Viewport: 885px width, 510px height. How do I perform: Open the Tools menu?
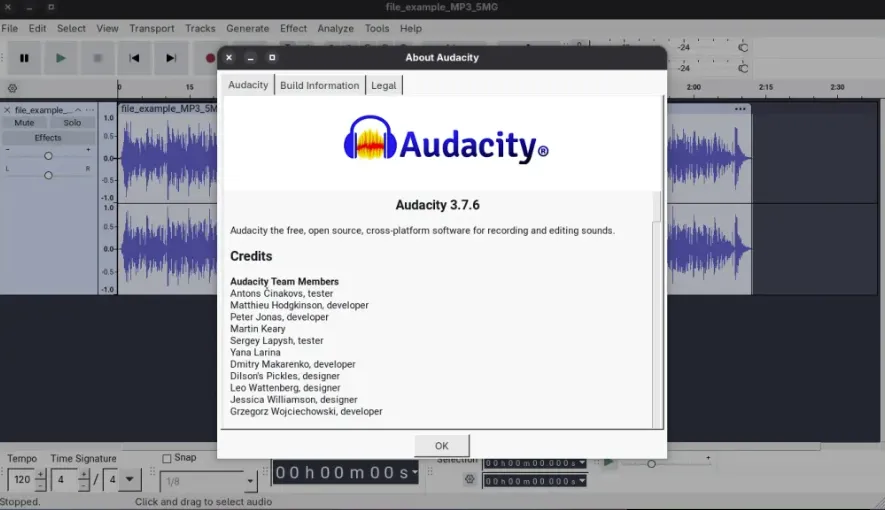coord(377,28)
